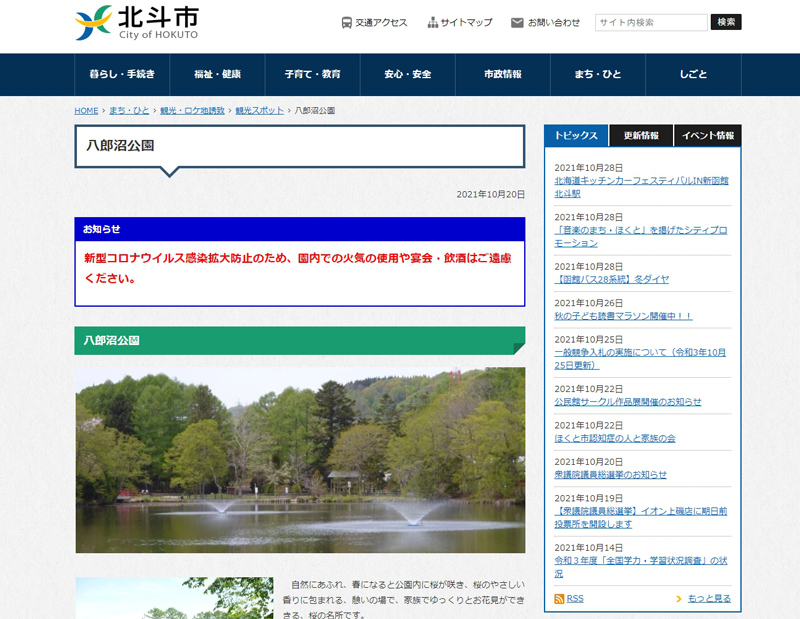Click the Hokuto City logo

click(137, 22)
